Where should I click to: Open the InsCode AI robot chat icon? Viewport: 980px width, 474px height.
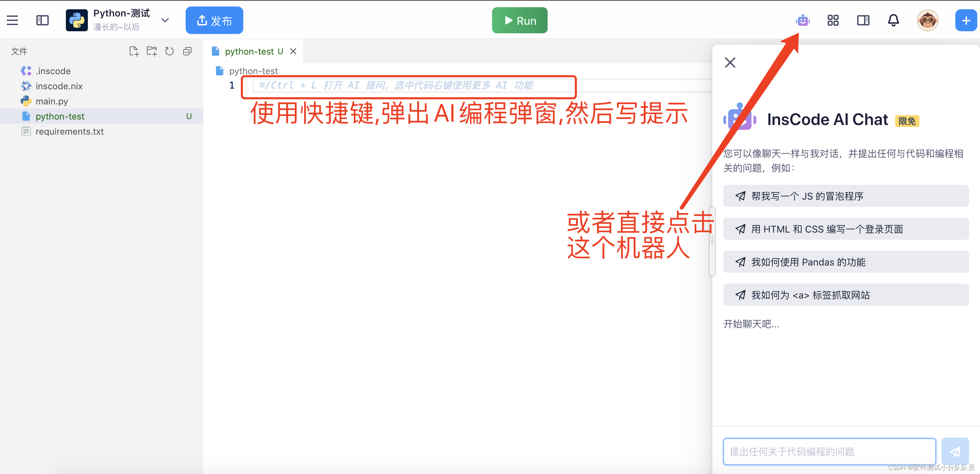[x=802, y=20]
